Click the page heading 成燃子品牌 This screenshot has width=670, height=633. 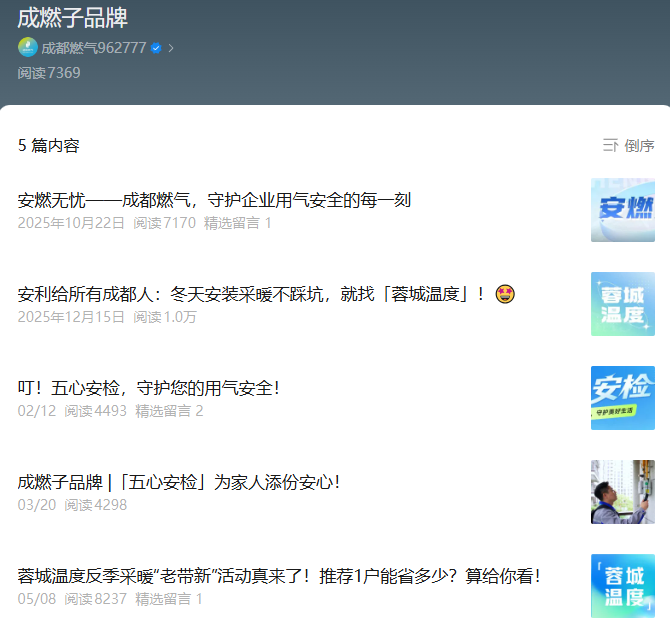click(x=73, y=18)
